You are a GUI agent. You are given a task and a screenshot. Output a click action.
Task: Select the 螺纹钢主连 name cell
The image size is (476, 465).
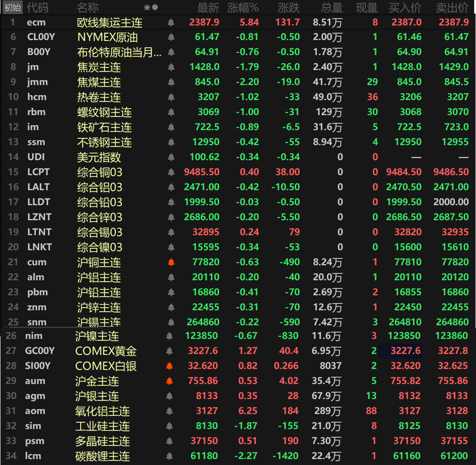click(105, 112)
